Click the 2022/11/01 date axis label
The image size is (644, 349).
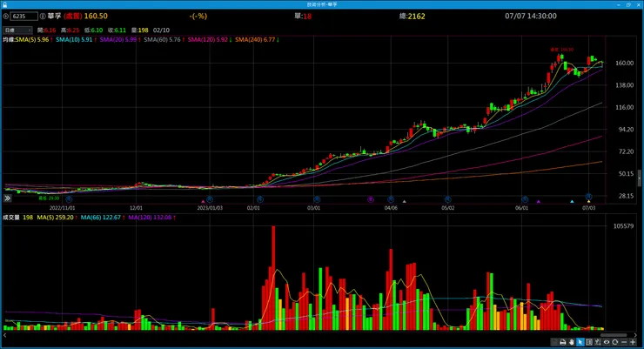[x=63, y=208]
